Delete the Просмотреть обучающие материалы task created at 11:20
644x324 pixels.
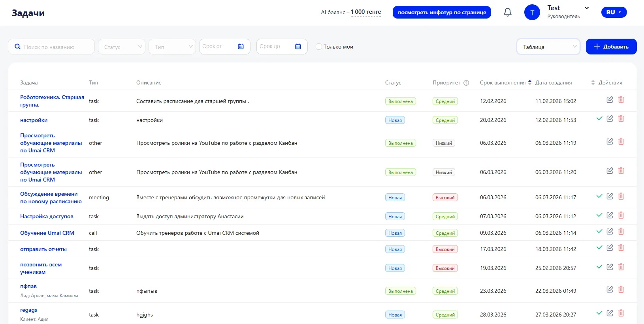[x=621, y=170]
